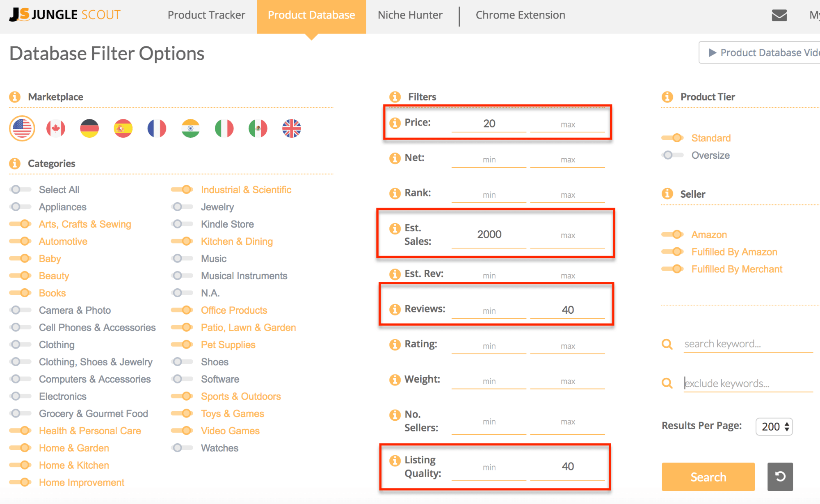This screenshot has height=504, width=820.
Task: Open the Product Tracker tab
Action: pos(206,15)
